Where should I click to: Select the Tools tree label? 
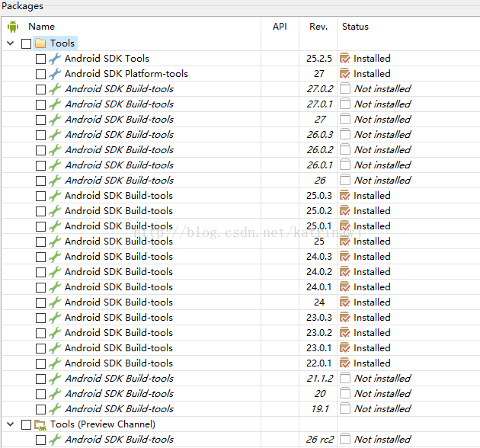[x=62, y=43]
